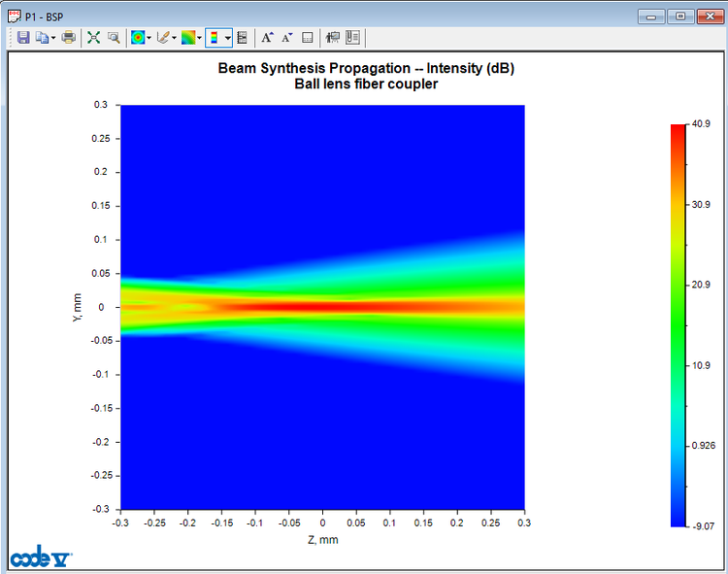
Task: Maximize the P1 - BSP window
Action: (680, 17)
